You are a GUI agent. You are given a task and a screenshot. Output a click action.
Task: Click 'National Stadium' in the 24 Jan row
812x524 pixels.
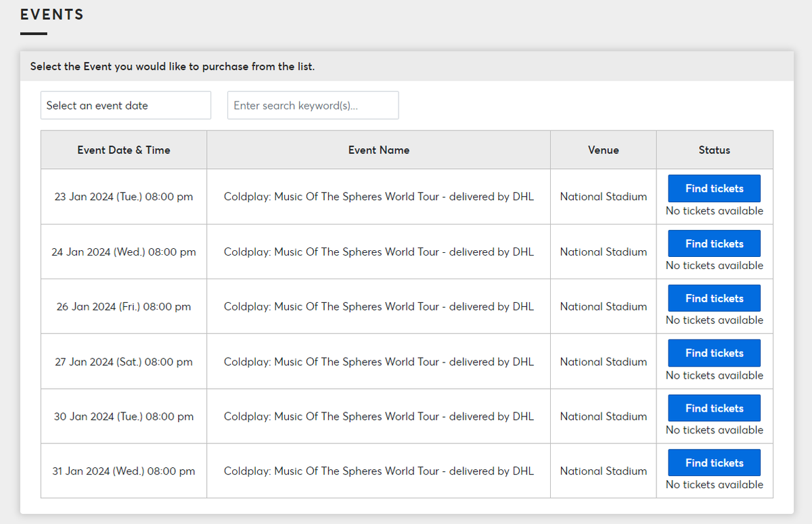click(x=604, y=252)
